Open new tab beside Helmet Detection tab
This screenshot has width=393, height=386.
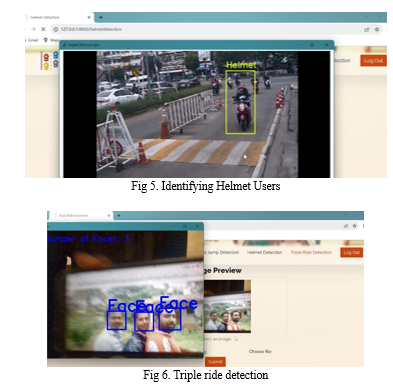(101, 17)
